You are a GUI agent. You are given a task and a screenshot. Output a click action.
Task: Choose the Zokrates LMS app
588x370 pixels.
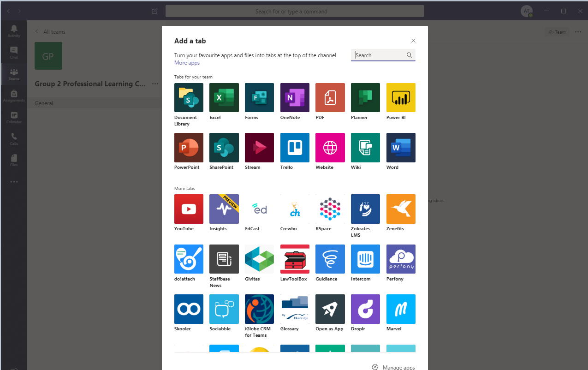click(x=365, y=209)
